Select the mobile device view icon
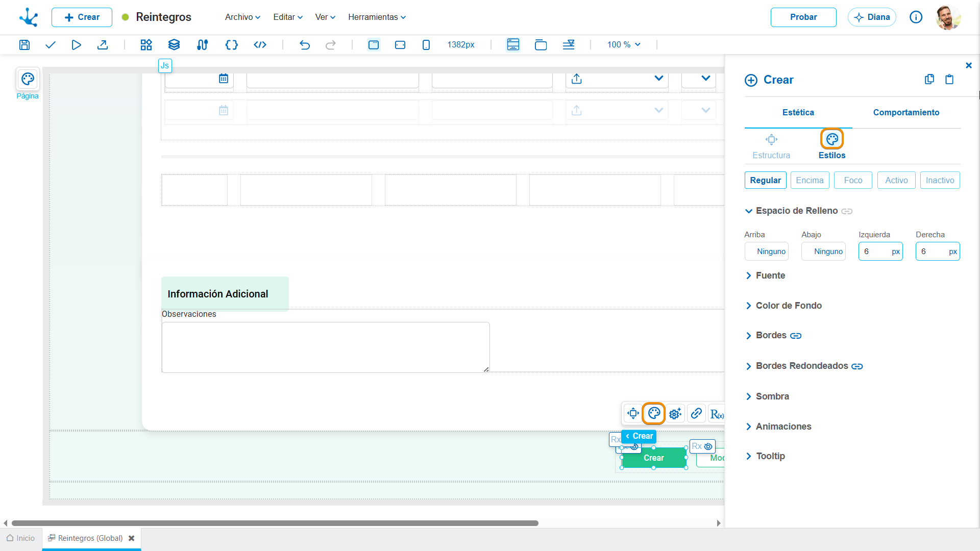Image resolution: width=980 pixels, height=551 pixels. coord(426,45)
